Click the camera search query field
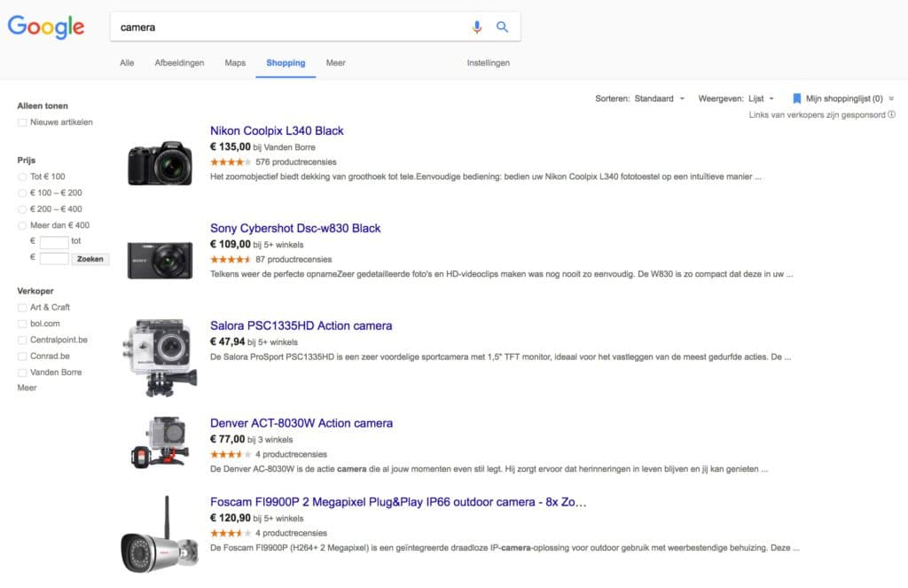This screenshot has width=908, height=588. [x=290, y=27]
